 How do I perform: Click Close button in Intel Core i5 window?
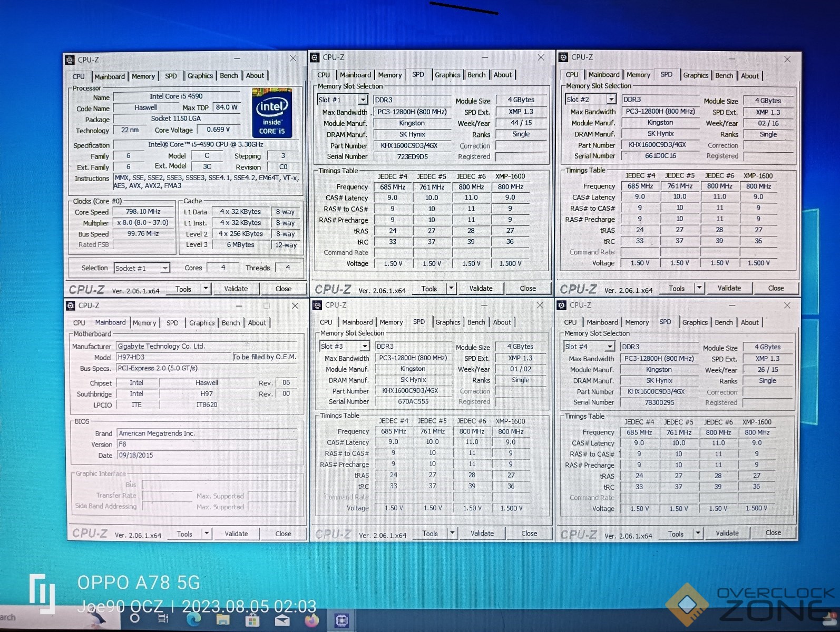[284, 289]
